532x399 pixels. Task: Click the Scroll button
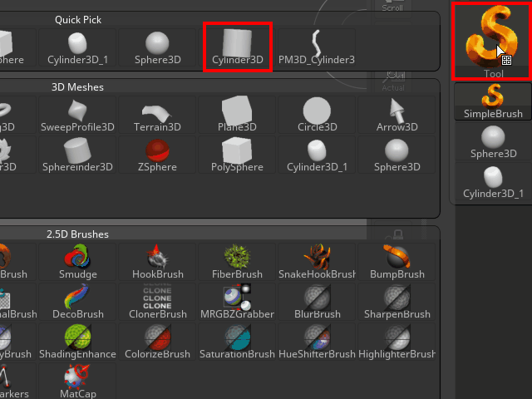392,8
